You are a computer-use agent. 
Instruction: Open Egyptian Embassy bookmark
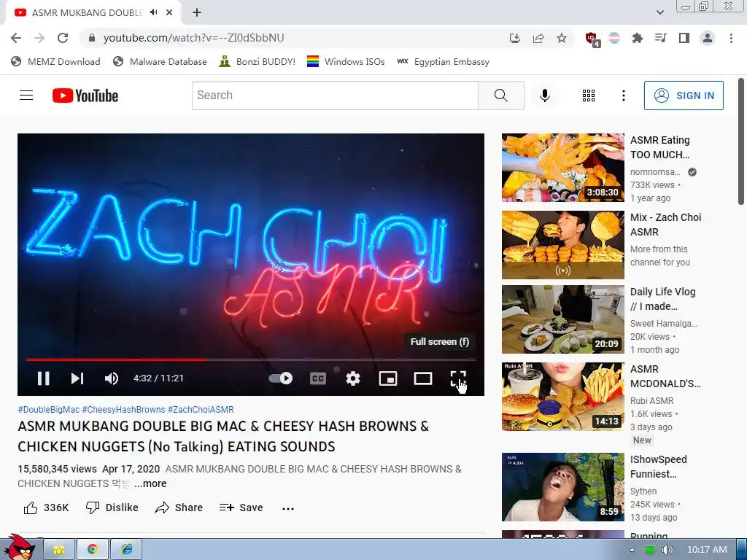(x=443, y=61)
